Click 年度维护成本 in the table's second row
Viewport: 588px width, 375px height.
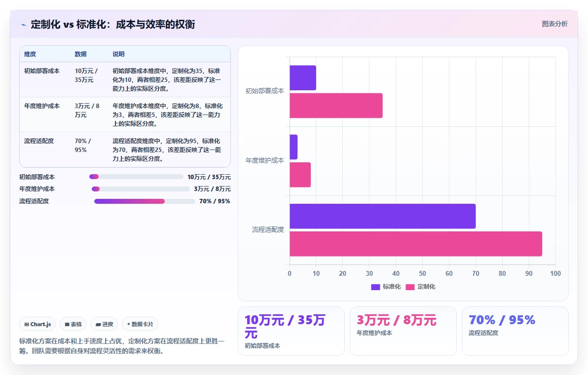42,106
